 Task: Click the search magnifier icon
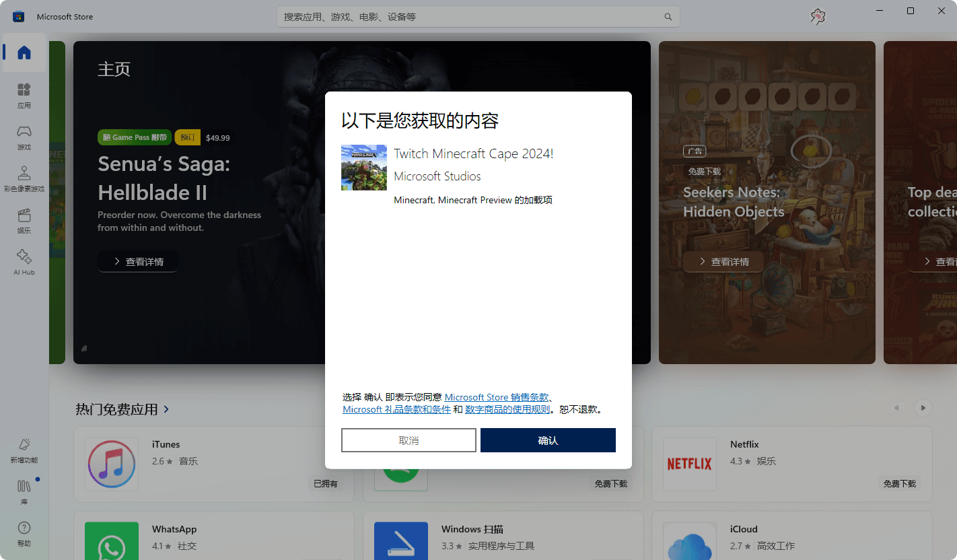pos(667,16)
